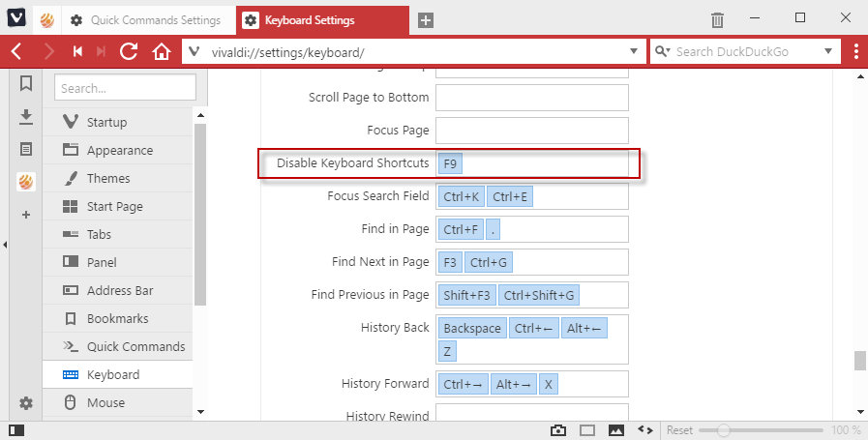Select the Z shortcut in History Back

(x=447, y=351)
